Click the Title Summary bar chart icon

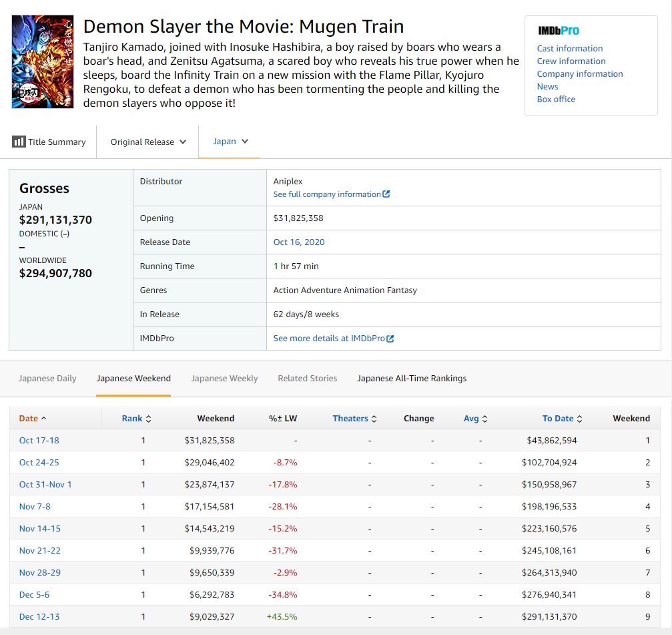pyautogui.click(x=19, y=142)
